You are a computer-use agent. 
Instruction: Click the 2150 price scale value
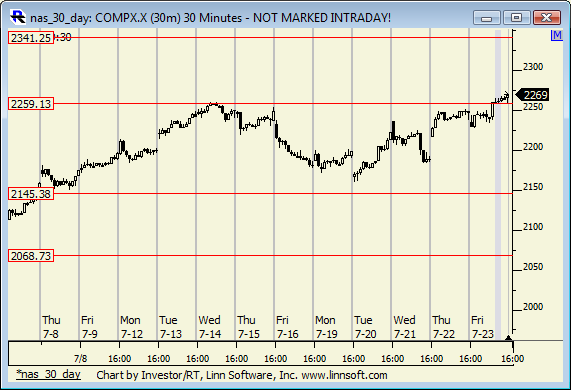coord(533,187)
